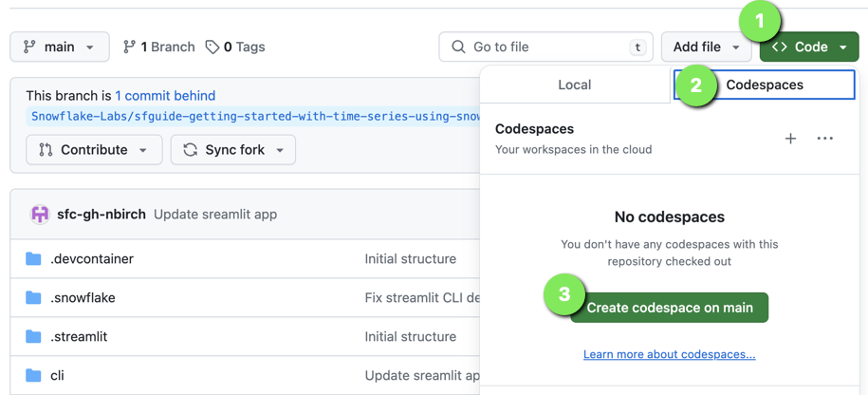Click the tag icon beside 0 Tags
Image resolution: width=868 pixels, height=395 pixels.
coord(212,47)
